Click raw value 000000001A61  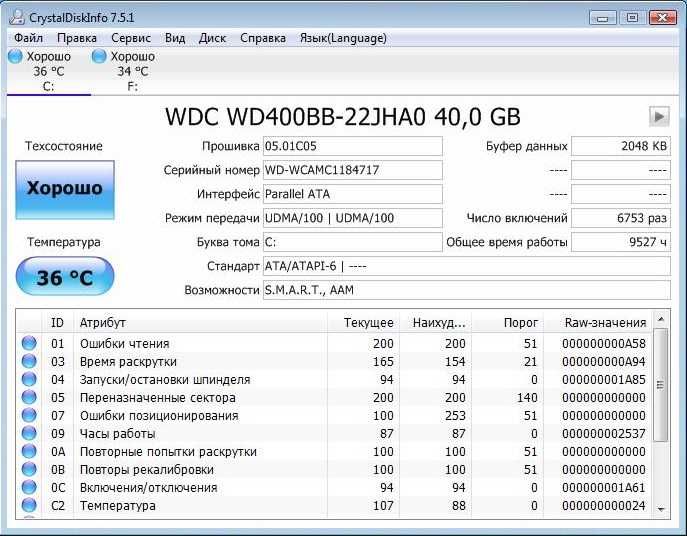604,487
